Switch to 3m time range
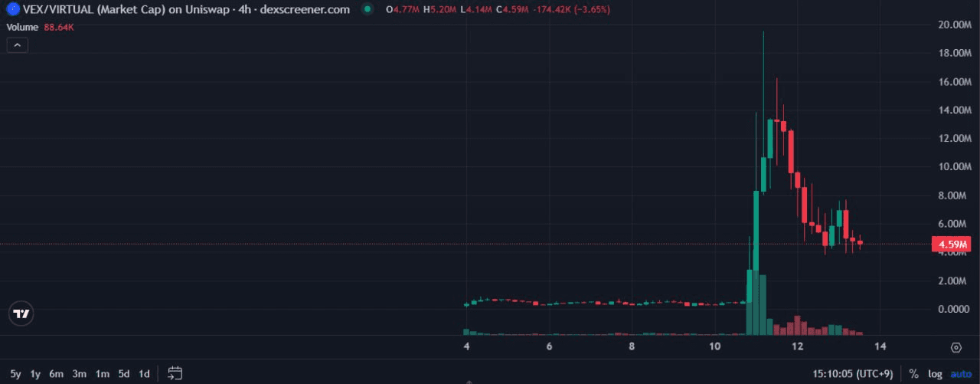The height and width of the screenshot is (384, 980). click(x=79, y=374)
